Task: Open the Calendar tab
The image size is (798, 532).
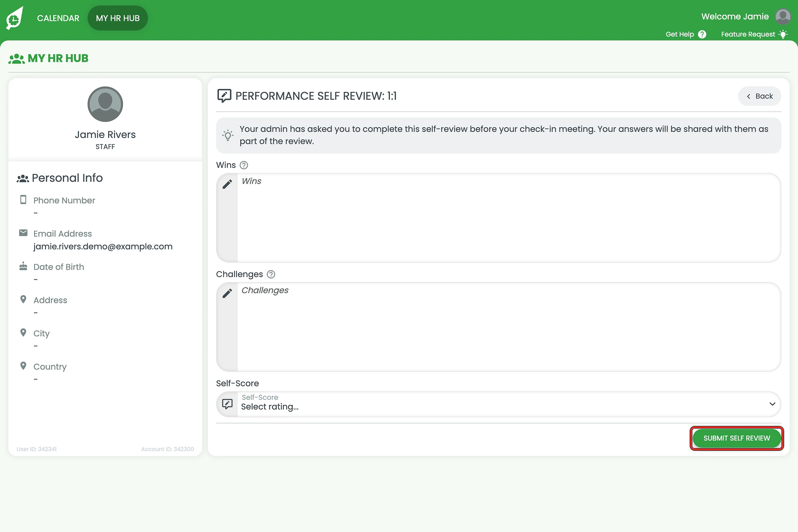Action: coord(58,18)
